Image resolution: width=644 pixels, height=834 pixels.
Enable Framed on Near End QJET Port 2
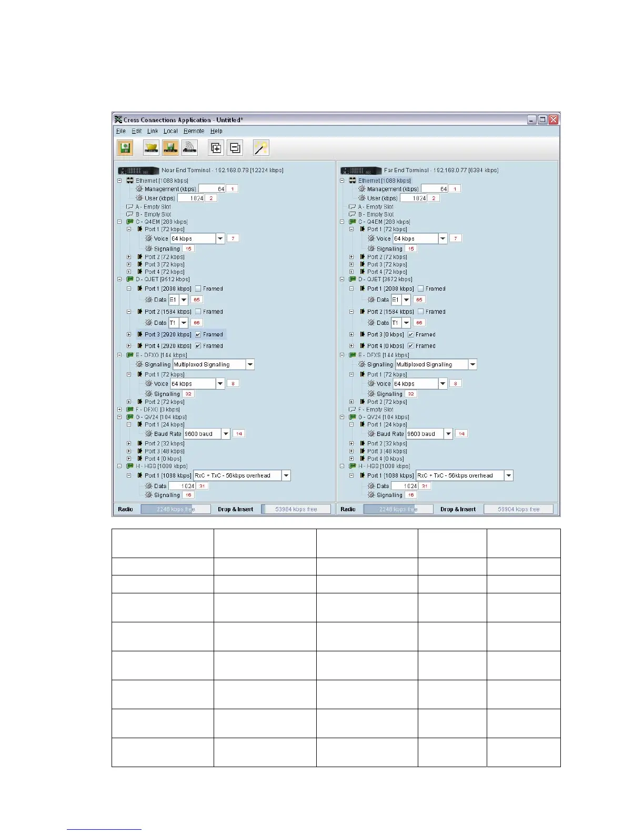198,312
